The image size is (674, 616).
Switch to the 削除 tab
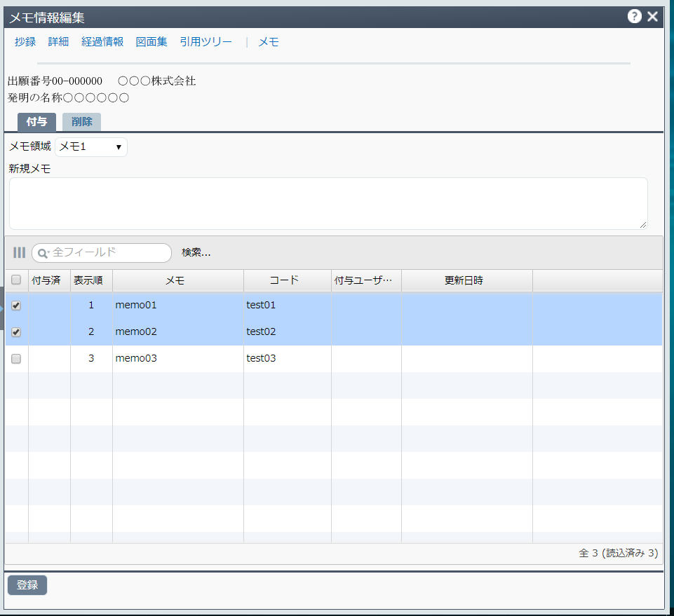81,122
